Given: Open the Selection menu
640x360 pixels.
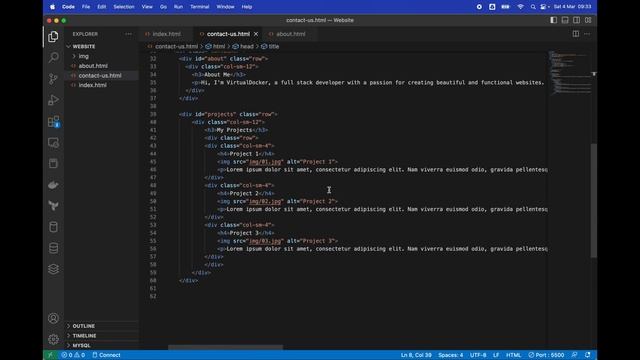Looking at the screenshot, I should point(124,7).
